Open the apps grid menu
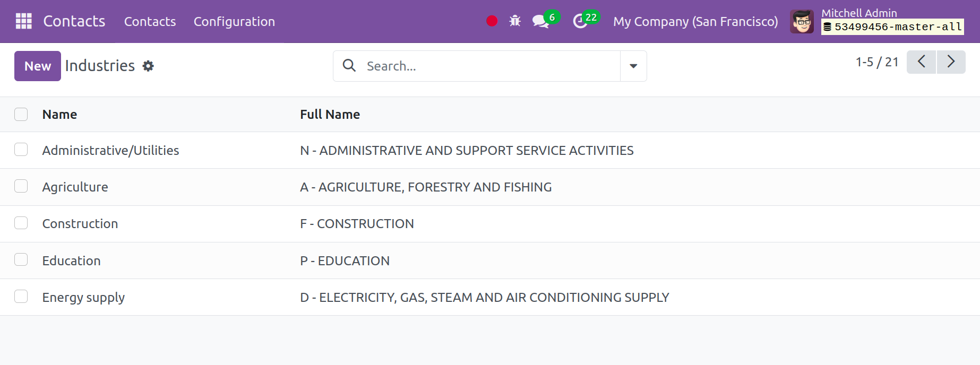Image resolution: width=980 pixels, height=365 pixels. point(24,21)
